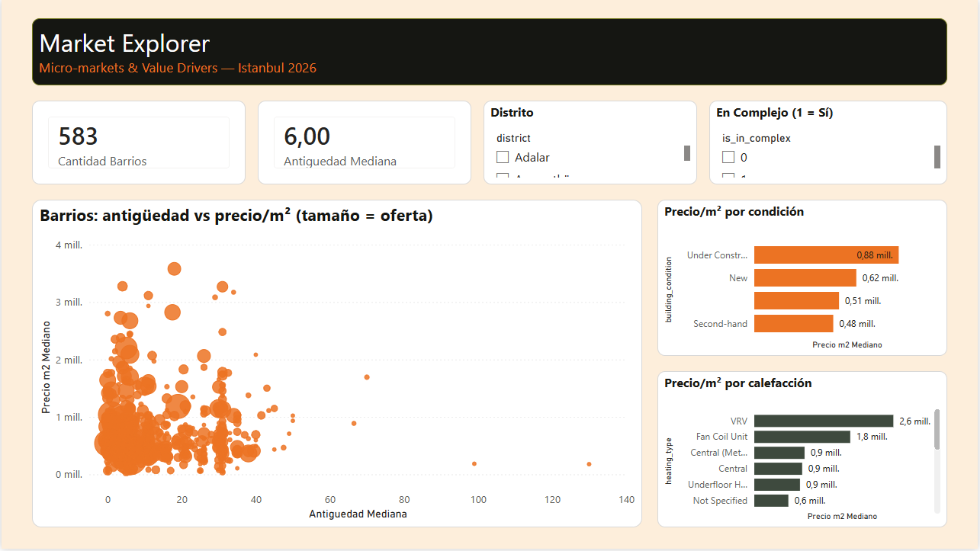This screenshot has width=980, height=551.
Task: Click the scatter X axis label Antigüedad Mediana
Action: [x=358, y=514]
